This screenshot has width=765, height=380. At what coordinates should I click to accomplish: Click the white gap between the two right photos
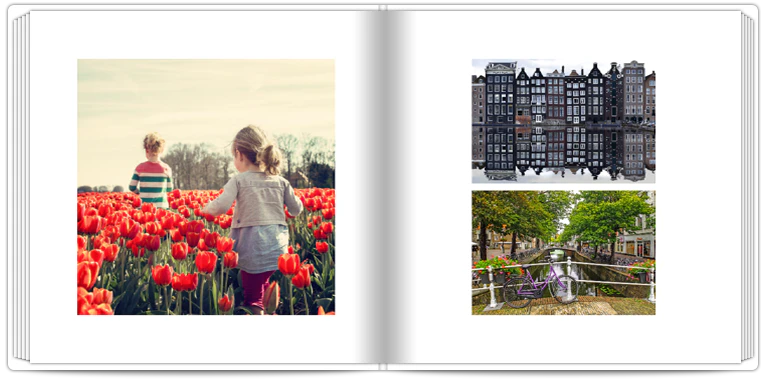point(564,187)
